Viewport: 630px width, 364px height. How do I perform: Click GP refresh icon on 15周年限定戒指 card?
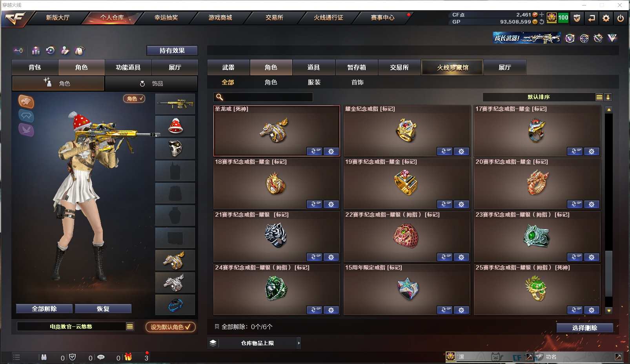pyautogui.click(x=444, y=310)
